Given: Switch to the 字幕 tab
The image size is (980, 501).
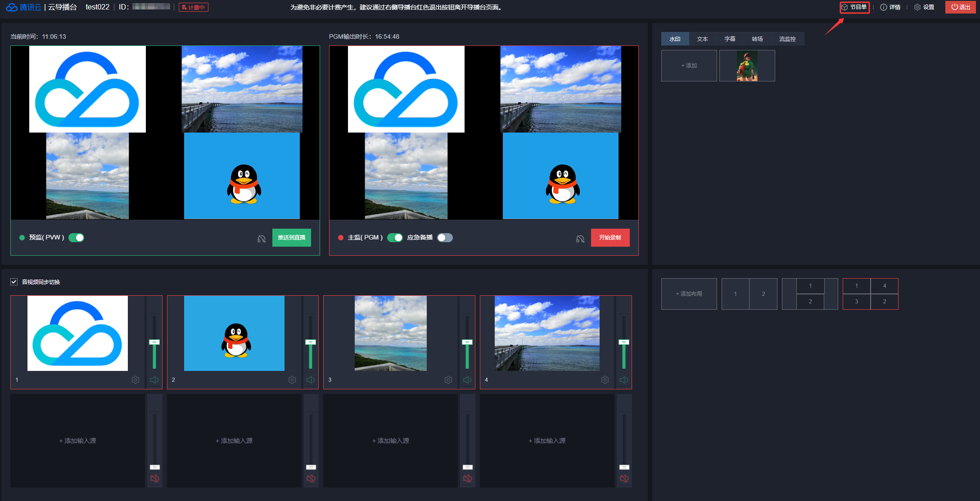Looking at the screenshot, I should pos(730,39).
